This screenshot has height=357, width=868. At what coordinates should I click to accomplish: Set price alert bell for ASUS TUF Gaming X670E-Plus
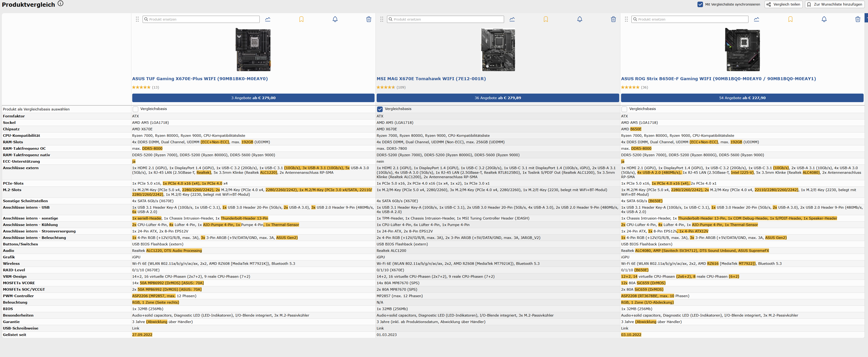[335, 19]
